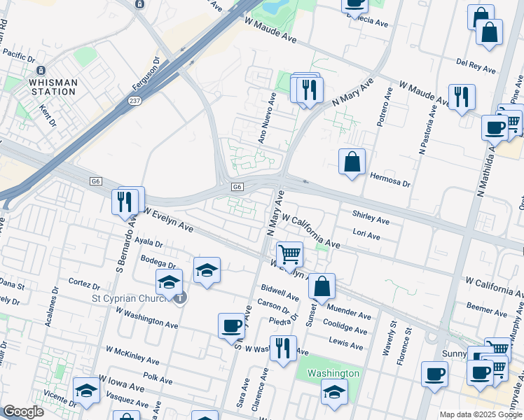Click the Acalanes Dr street label

(51, 307)
